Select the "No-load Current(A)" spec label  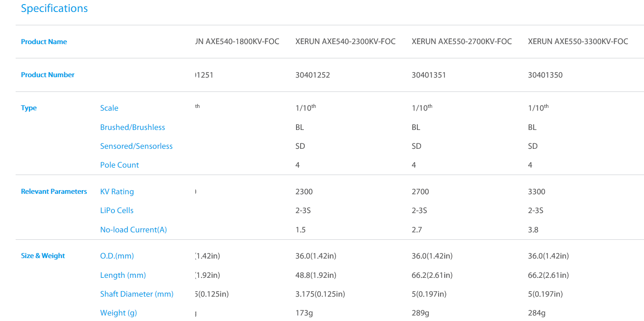(x=134, y=230)
